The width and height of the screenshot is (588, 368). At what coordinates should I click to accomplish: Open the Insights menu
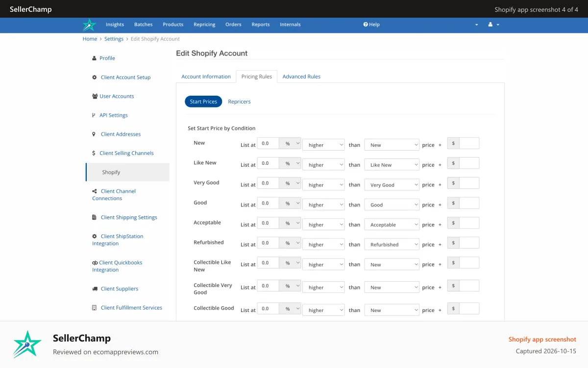pyautogui.click(x=115, y=25)
